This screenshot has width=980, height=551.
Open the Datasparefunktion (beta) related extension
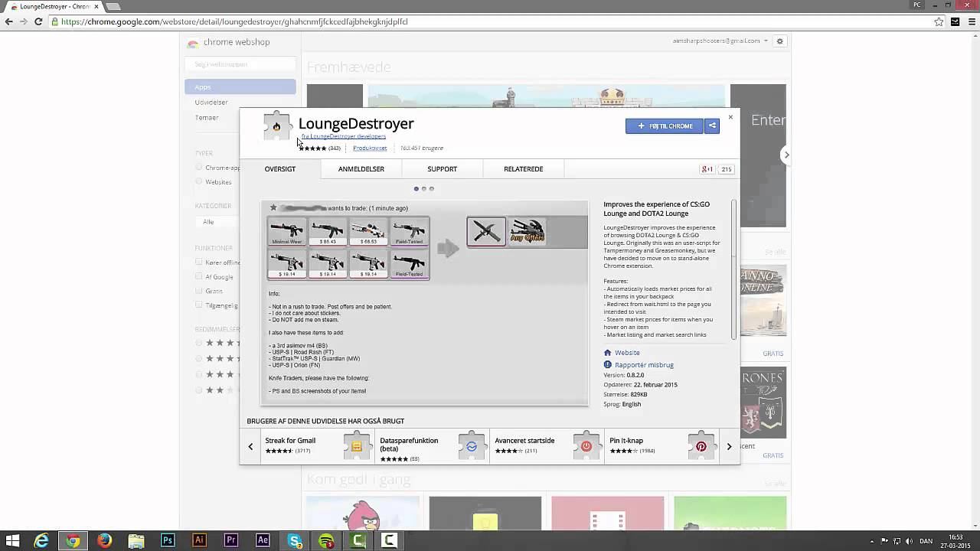point(432,446)
